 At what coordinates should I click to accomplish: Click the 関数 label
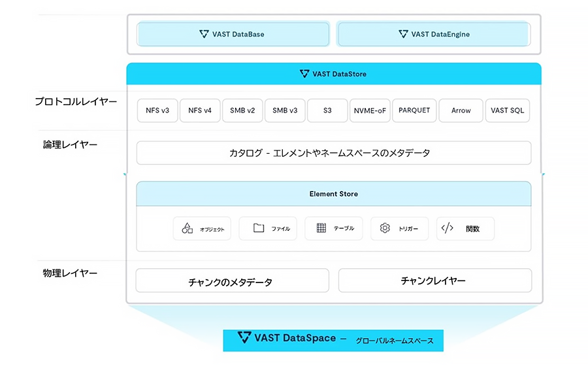(x=472, y=228)
